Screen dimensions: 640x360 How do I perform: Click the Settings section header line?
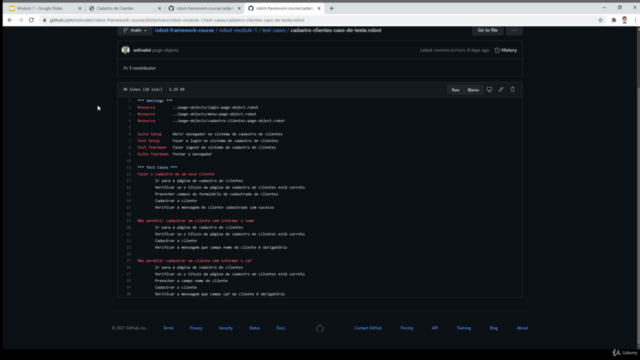point(155,100)
